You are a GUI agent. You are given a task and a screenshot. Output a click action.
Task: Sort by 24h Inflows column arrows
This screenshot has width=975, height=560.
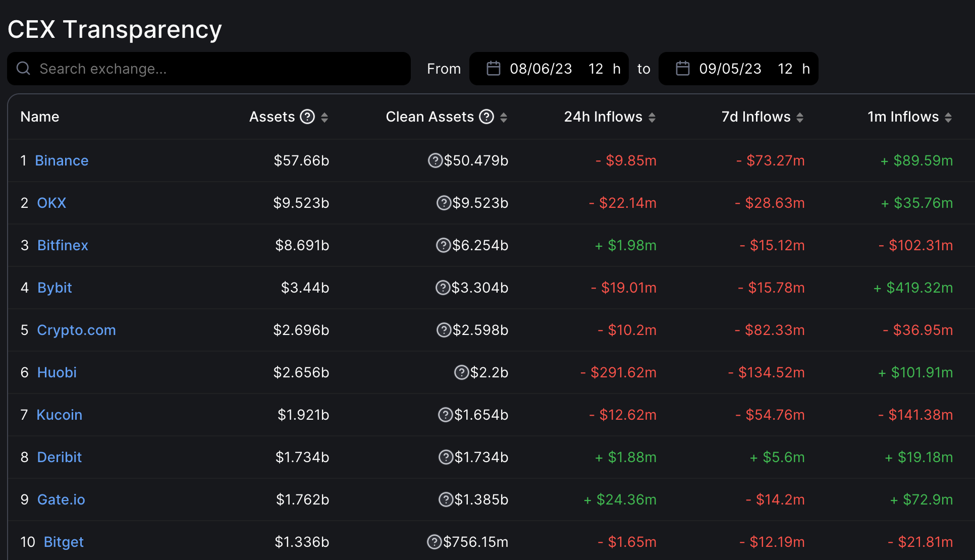652,117
